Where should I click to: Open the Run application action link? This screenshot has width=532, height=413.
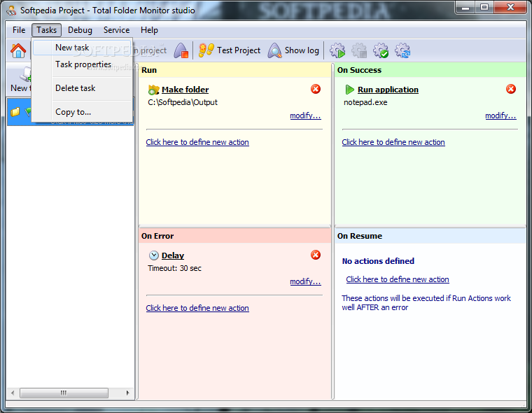tap(388, 90)
